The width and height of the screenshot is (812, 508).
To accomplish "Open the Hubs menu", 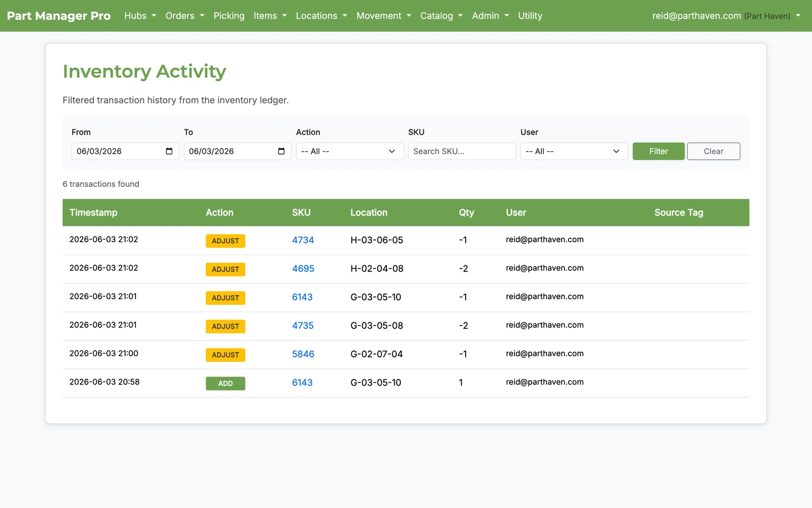I will pos(140,16).
